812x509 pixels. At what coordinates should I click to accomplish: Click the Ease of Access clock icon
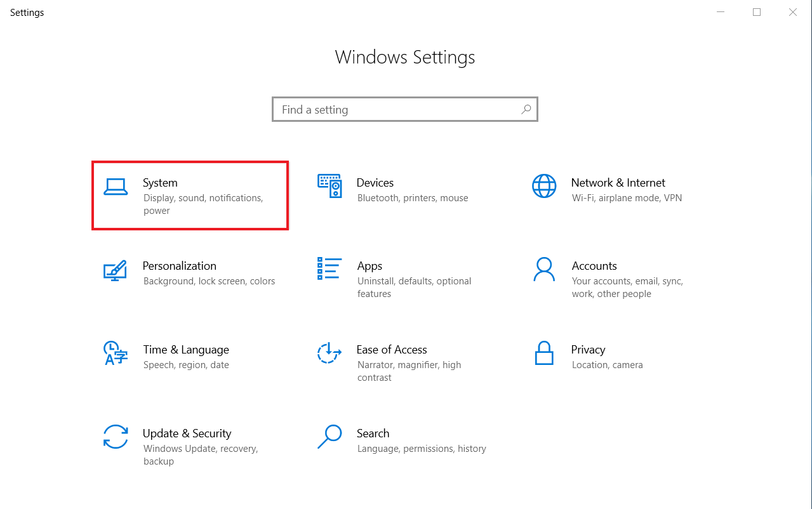(329, 354)
